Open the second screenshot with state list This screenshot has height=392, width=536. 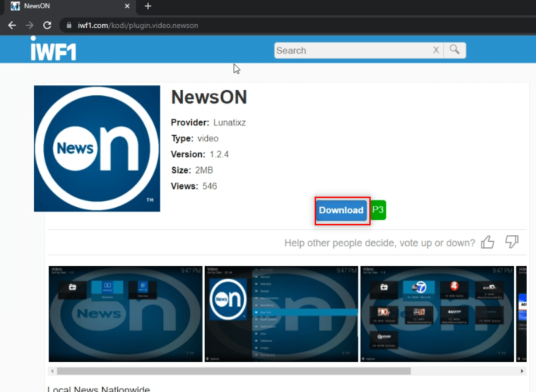point(281,314)
